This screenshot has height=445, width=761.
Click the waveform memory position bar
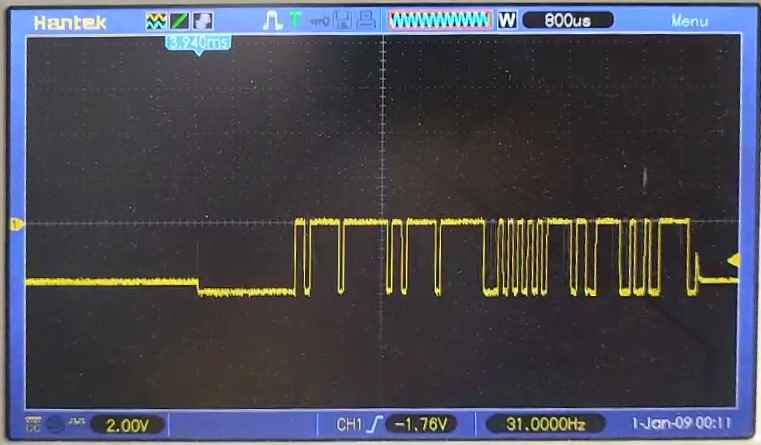[x=440, y=20]
